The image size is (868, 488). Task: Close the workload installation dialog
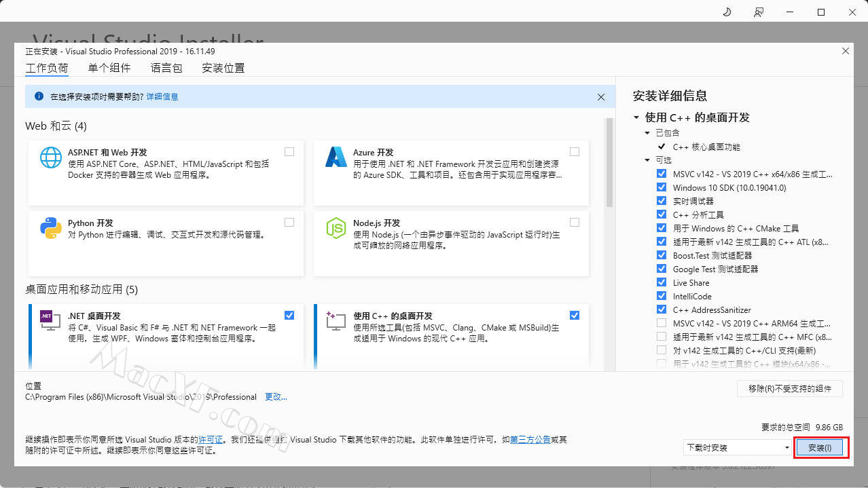point(846,51)
